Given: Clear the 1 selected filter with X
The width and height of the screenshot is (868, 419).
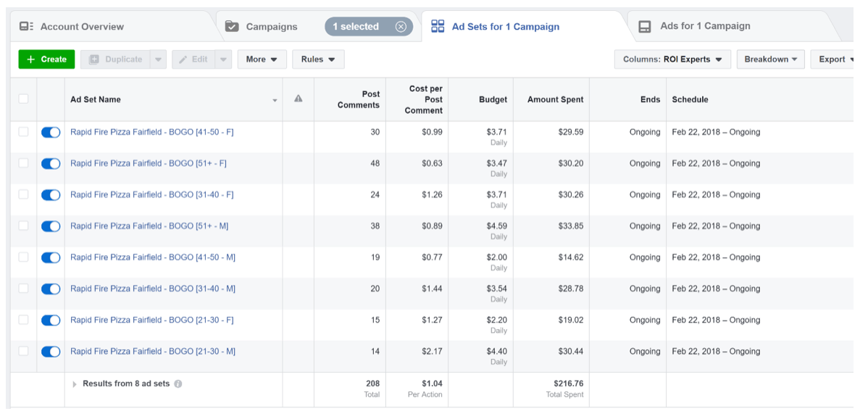Looking at the screenshot, I should coord(401,27).
